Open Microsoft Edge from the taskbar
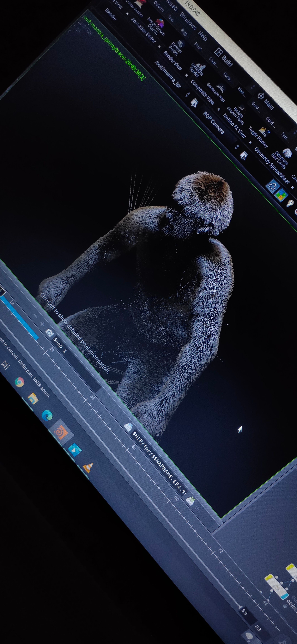 pyautogui.click(x=47, y=415)
